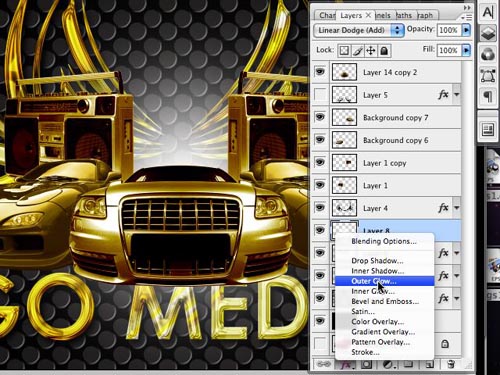
Task: Click the Opacity 100% value field
Action: tap(449, 30)
